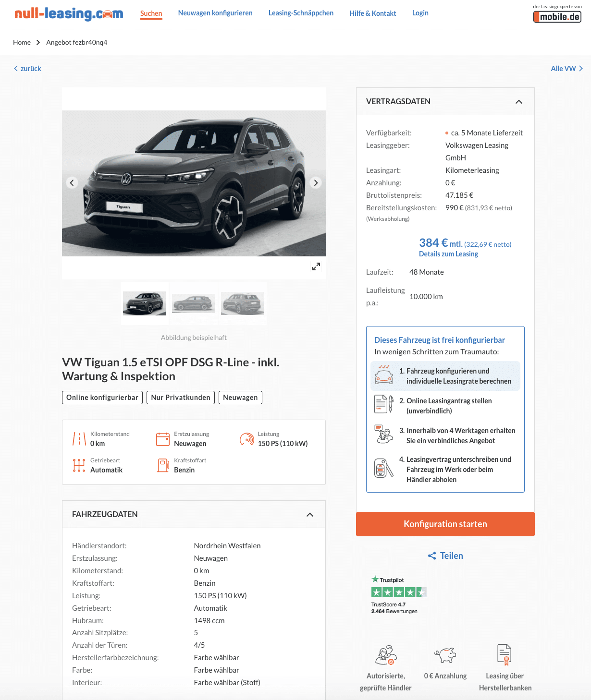Screen dimensions: 591x700
Task: Go back via zurück chevron link
Action: (x=27, y=69)
